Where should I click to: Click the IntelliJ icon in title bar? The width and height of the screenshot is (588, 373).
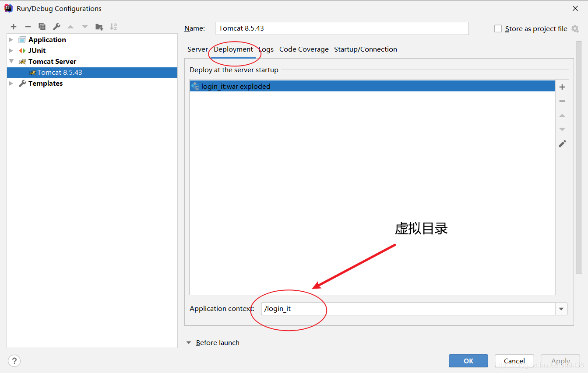click(x=8, y=8)
